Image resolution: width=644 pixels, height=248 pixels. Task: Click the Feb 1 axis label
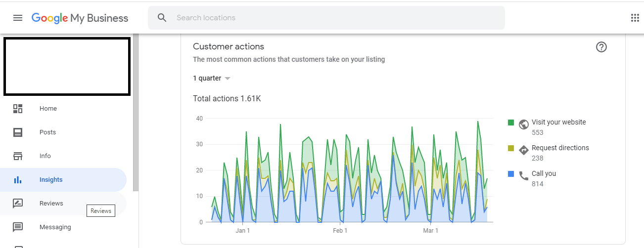(x=340, y=230)
